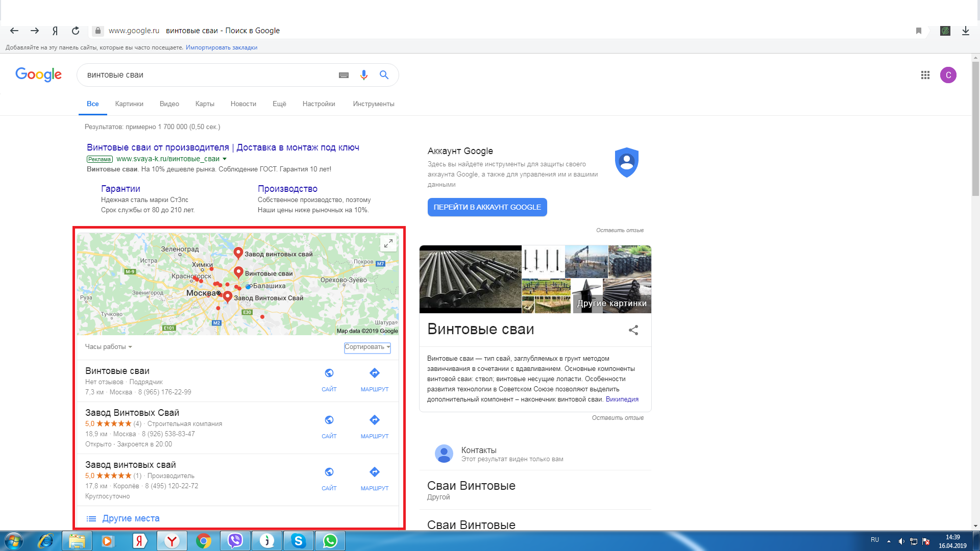Switch to the Карты tab

click(205, 104)
